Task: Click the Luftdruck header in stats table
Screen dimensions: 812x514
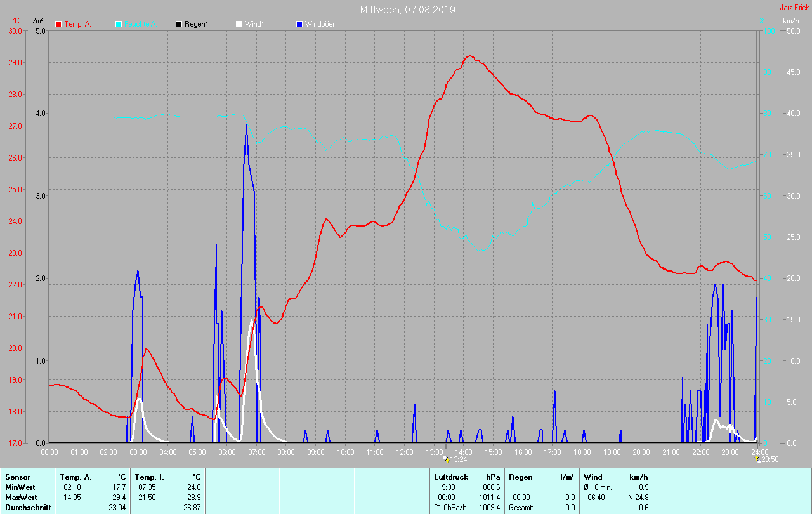Action: (x=451, y=477)
